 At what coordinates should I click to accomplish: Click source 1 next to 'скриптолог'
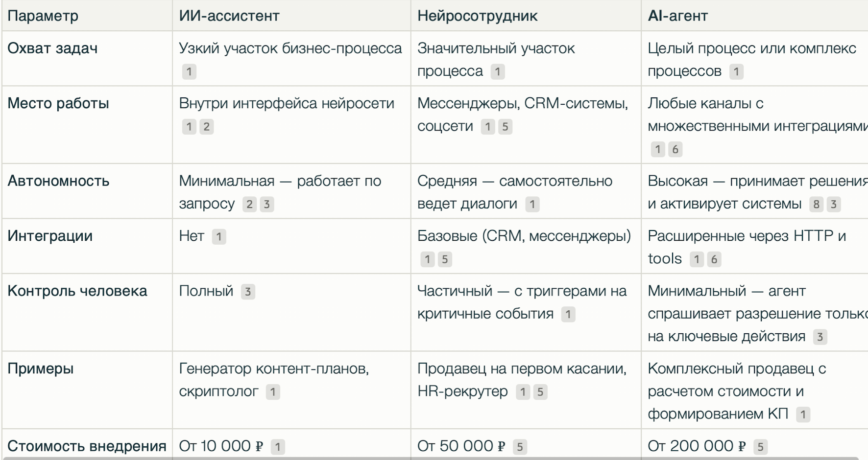272,391
